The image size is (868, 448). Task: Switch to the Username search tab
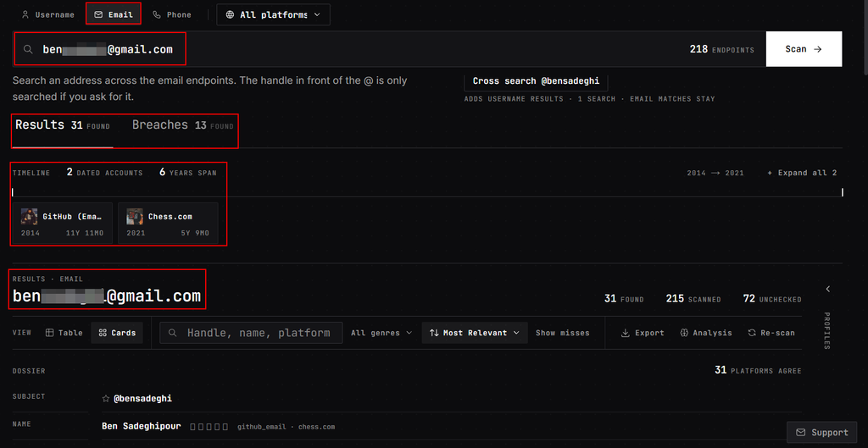[x=47, y=15]
